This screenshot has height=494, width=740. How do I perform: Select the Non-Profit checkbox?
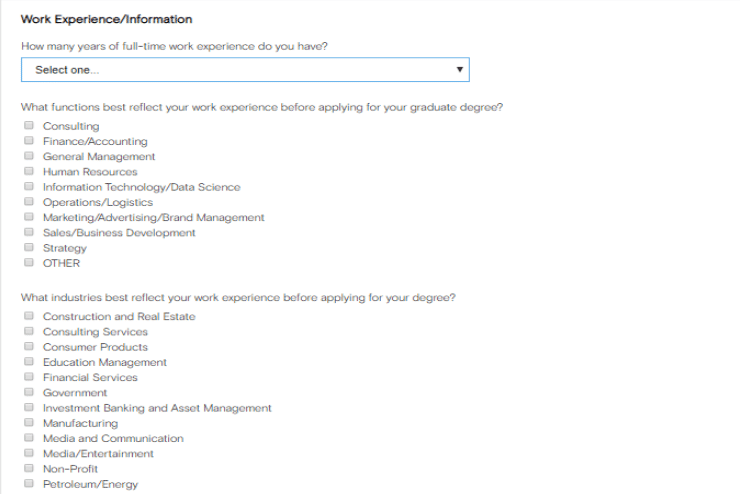tap(30, 468)
